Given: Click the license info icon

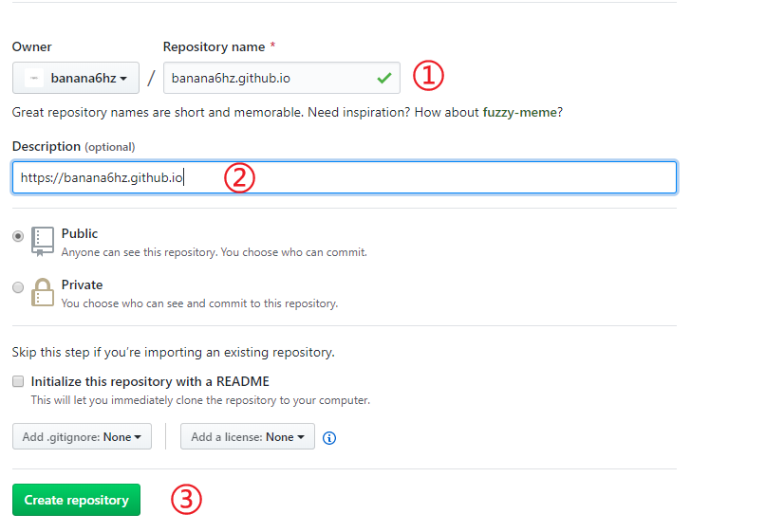Looking at the screenshot, I should [329, 437].
